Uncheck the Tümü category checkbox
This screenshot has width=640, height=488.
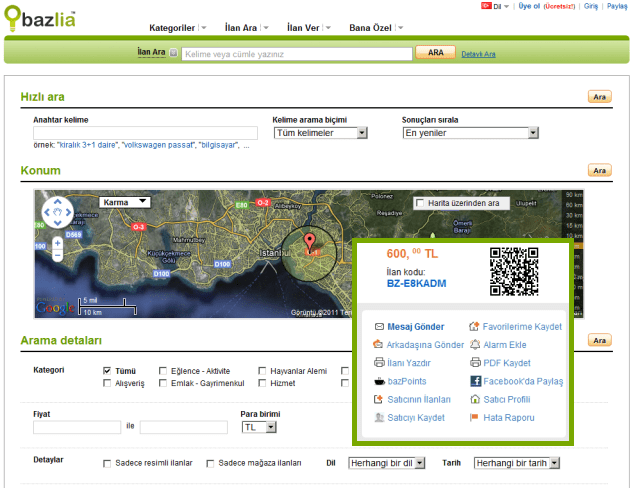pyautogui.click(x=107, y=370)
